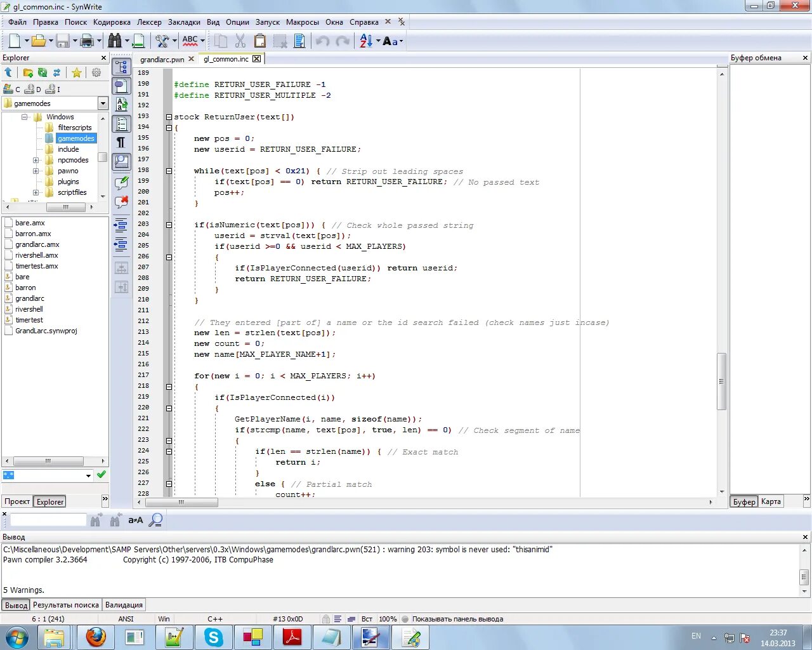Collapse the ReturnUser function code block
The width and height of the screenshot is (812, 650).
click(x=169, y=116)
